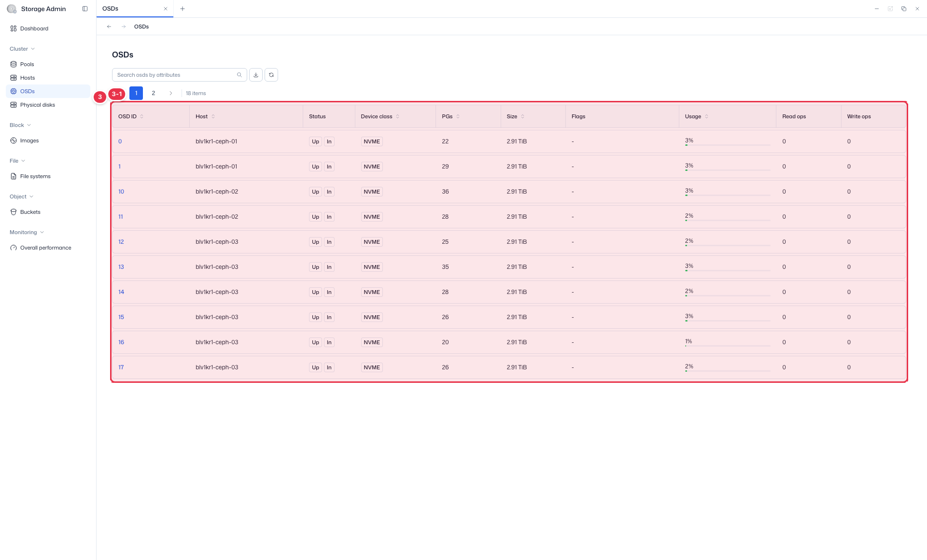Click the usage bar for OSD 16

(728, 346)
